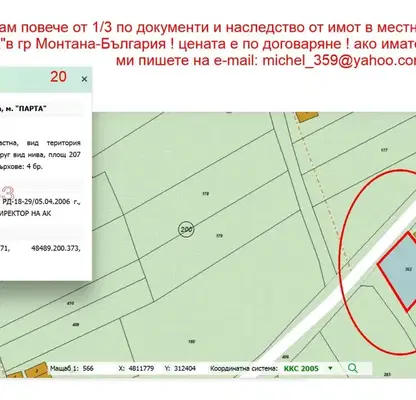Click the scale value 566
Screen dimensions: 416x400
[88, 368]
